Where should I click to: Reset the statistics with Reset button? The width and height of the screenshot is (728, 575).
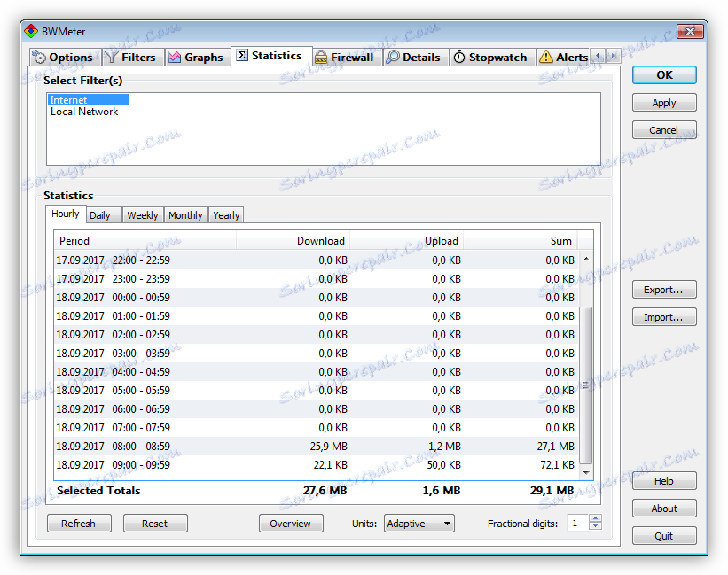[155, 523]
